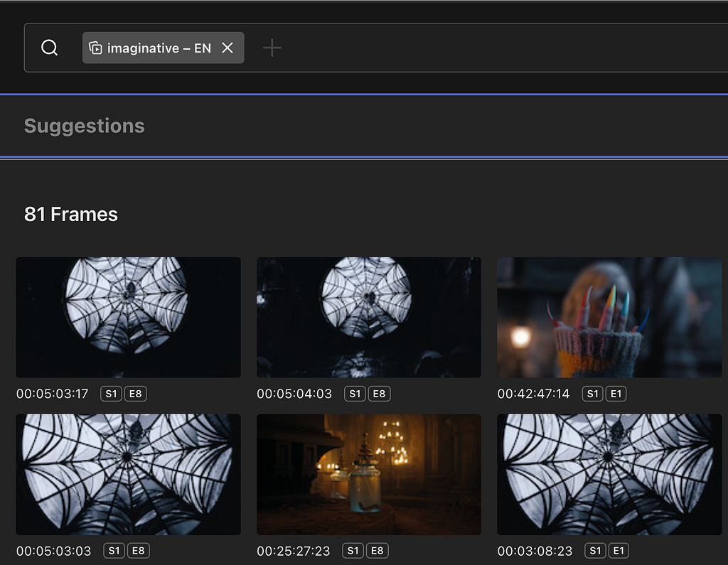The height and width of the screenshot is (565, 728).
Task: Open frame thumbnail at 00:03:08:23
Action: click(x=609, y=475)
